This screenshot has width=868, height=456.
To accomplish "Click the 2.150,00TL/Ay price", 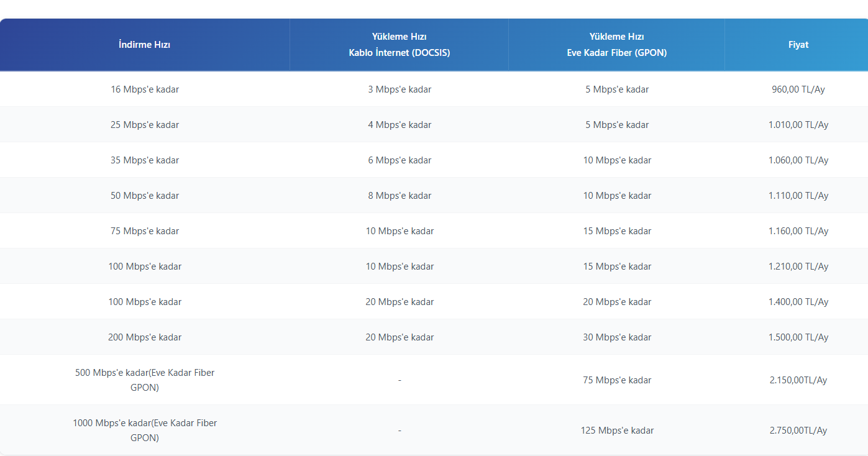I will tap(798, 380).
